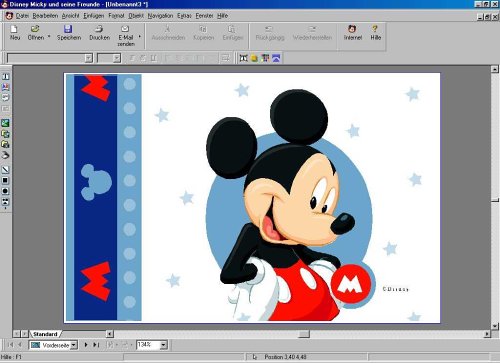Image resolution: width=500 pixels, height=363 pixels.
Task: Click the multicolored grid icon in format toolbar
Action: 265,58
